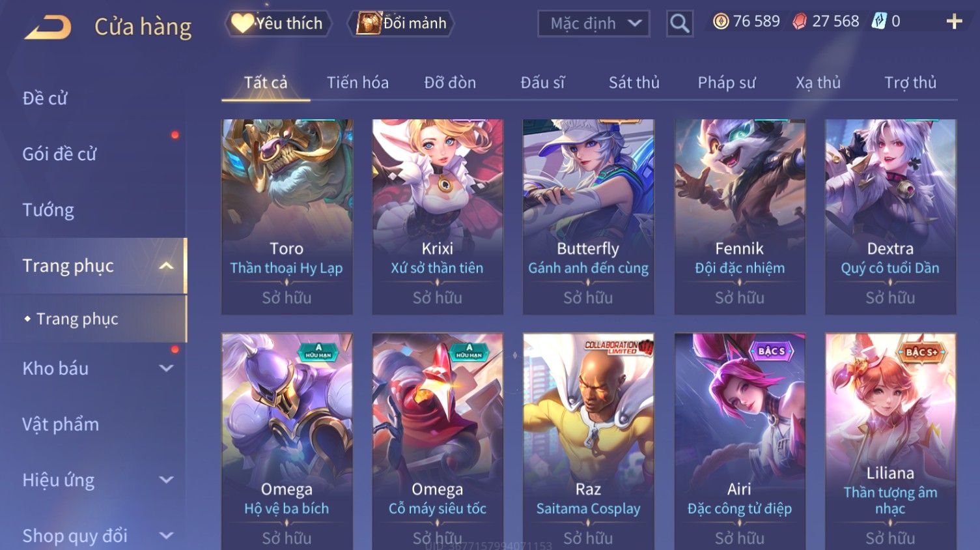Image resolution: width=980 pixels, height=550 pixels.
Task: Click the red gem currency icon
Action: pyautogui.click(x=800, y=22)
